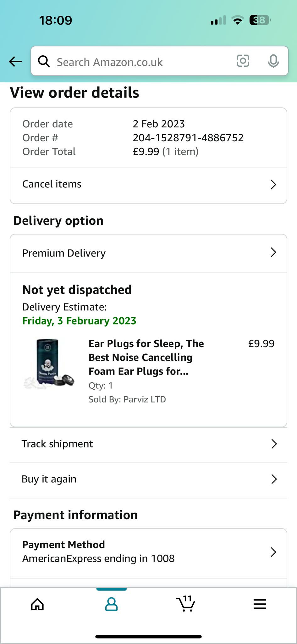Tap the back arrow icon

(15, 62)
